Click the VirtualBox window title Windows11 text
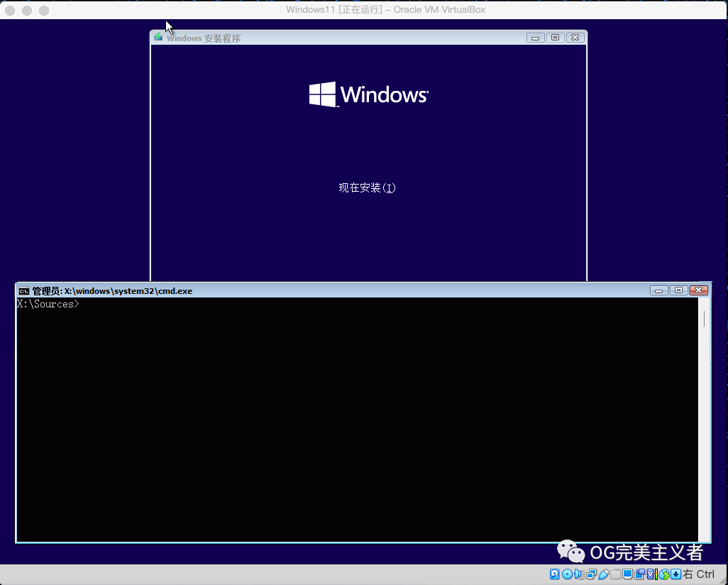728x585 pixels. [x=385, y=10]
